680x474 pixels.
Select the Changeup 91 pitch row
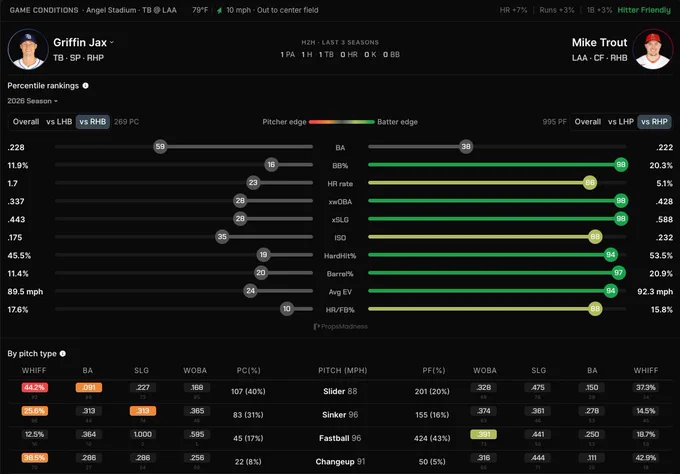coord(340,462)
